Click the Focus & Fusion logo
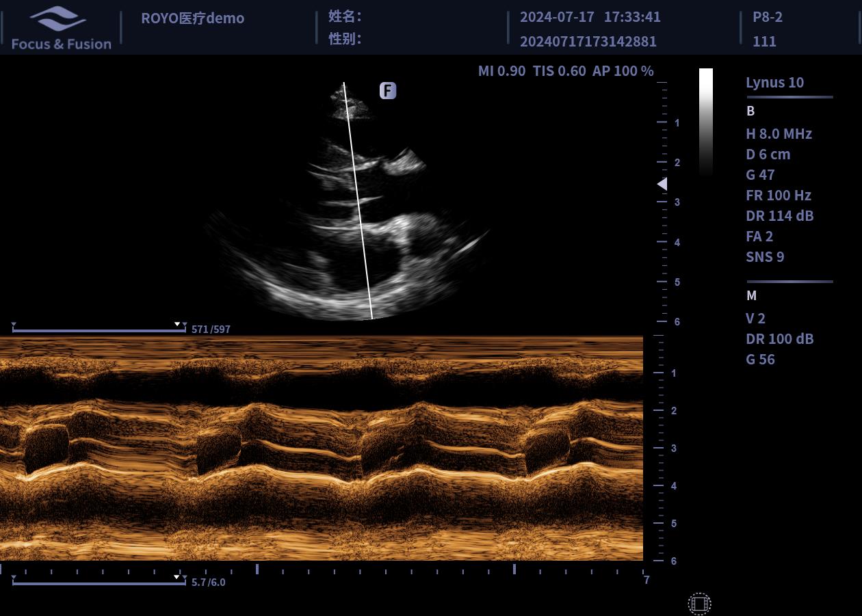 click(61, 29)
